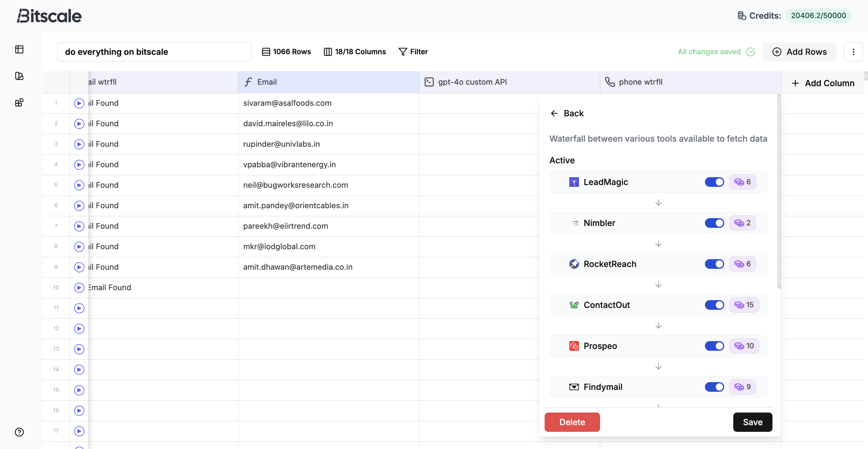Click the amit.dhawan@artemedia.co.in cell
868x449 pixels.
[329, 267]
